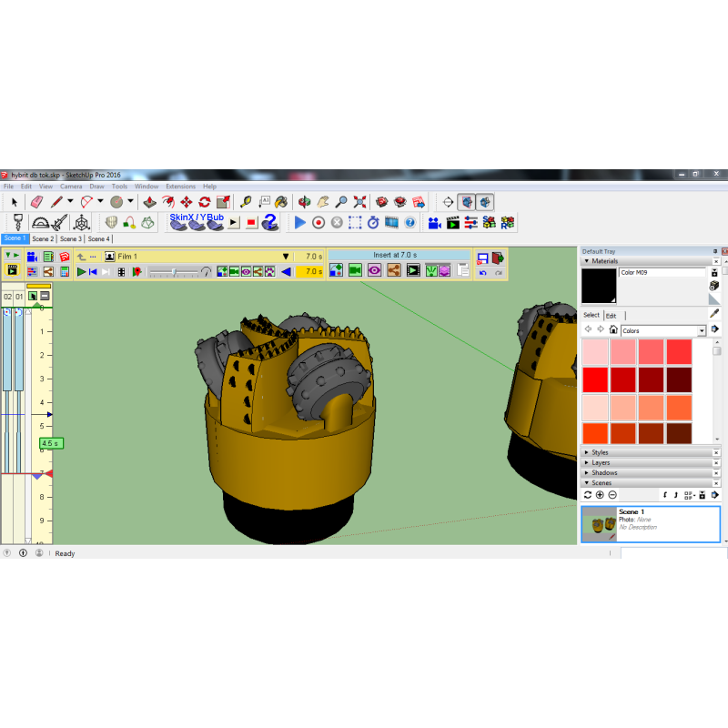The width and height of the screenshot is (728, 728).
Task: Open the Edit tab in Materials
Action: pyautogui.click(x=612, y=316)
